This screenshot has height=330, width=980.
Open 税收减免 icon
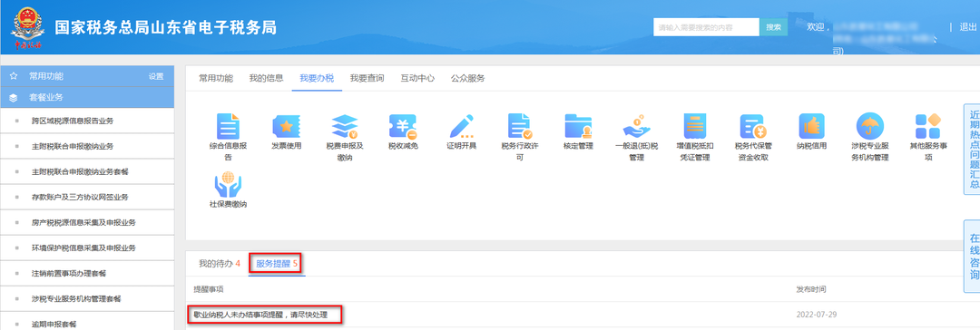(x=403, y=126)
